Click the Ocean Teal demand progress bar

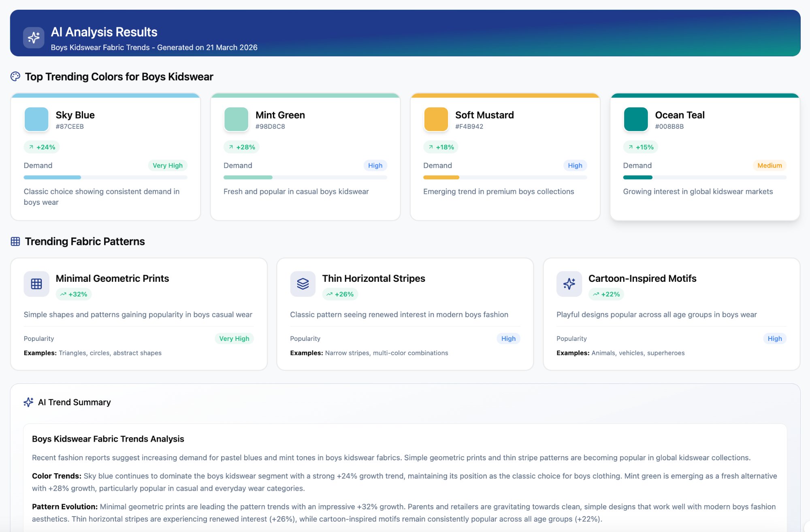(704, 177)
